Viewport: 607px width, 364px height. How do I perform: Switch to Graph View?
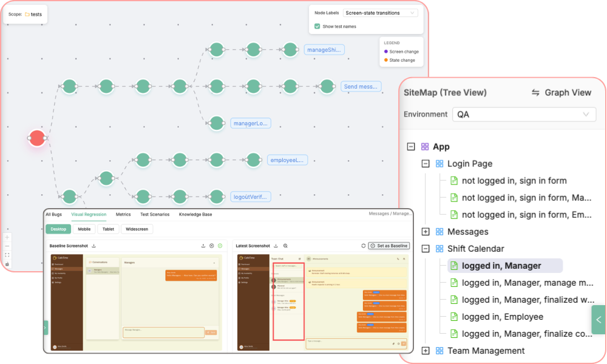pyautogui.click(x=561, y=92)
